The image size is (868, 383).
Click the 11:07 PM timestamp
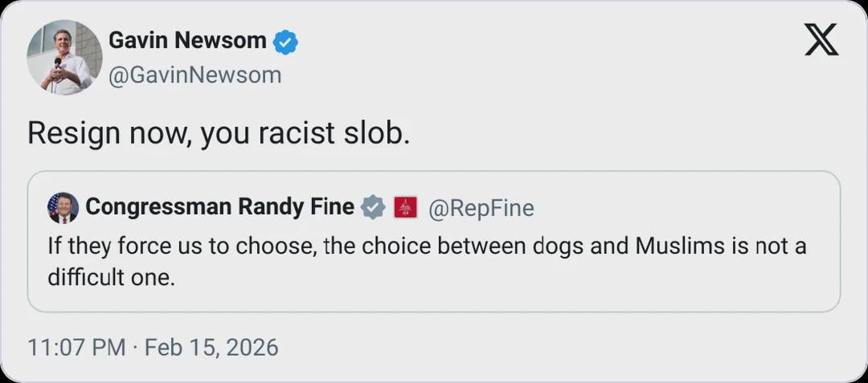point(76,348)
